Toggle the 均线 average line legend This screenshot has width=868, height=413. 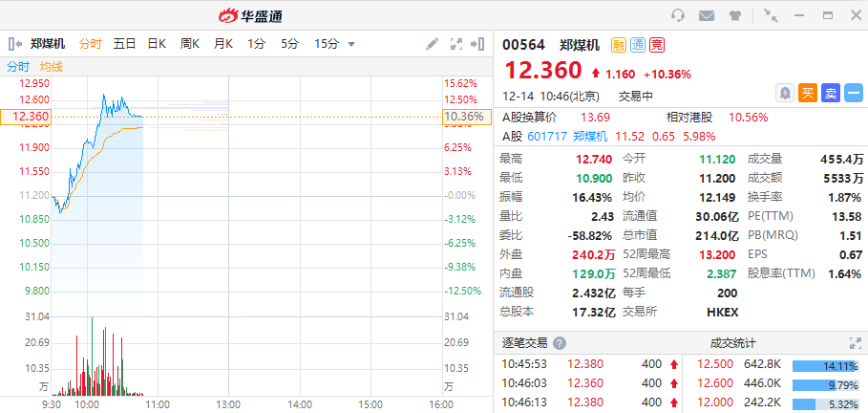coord(51,67)
